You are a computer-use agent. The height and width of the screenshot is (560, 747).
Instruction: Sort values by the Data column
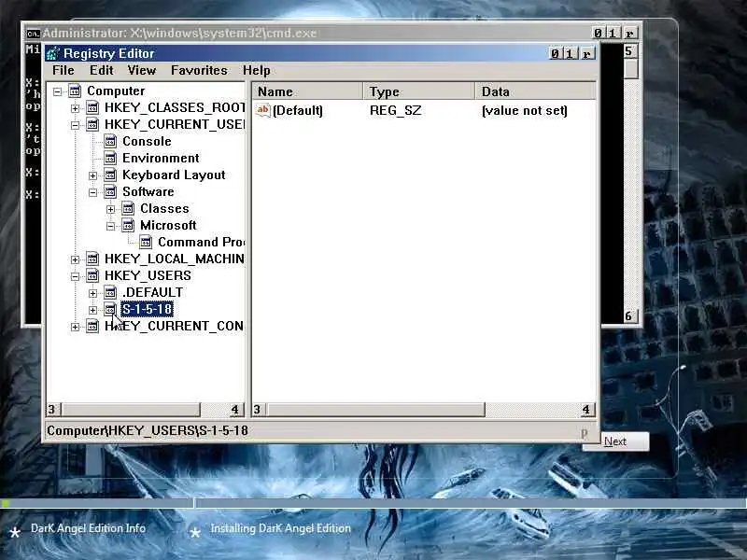[x=535, y=91]
